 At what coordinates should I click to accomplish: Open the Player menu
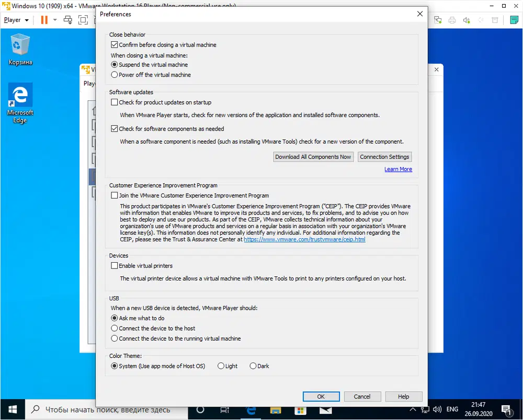click(x=16, y=20)
